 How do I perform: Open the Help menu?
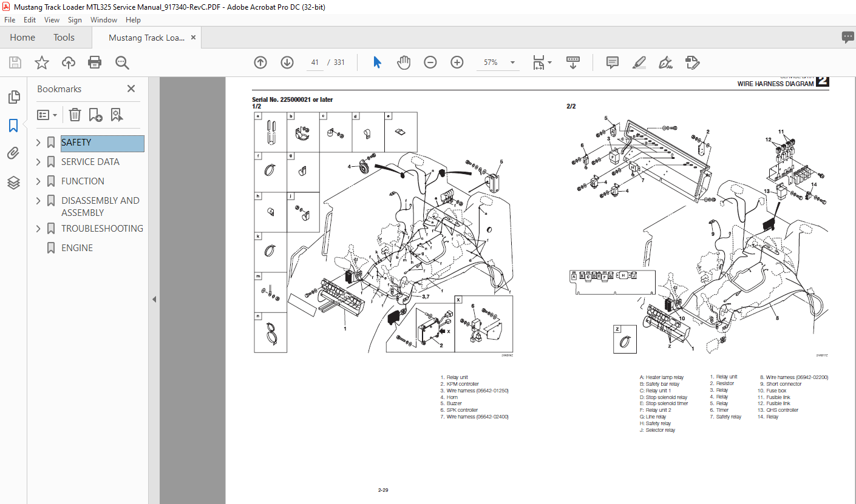tap(133, 19)
